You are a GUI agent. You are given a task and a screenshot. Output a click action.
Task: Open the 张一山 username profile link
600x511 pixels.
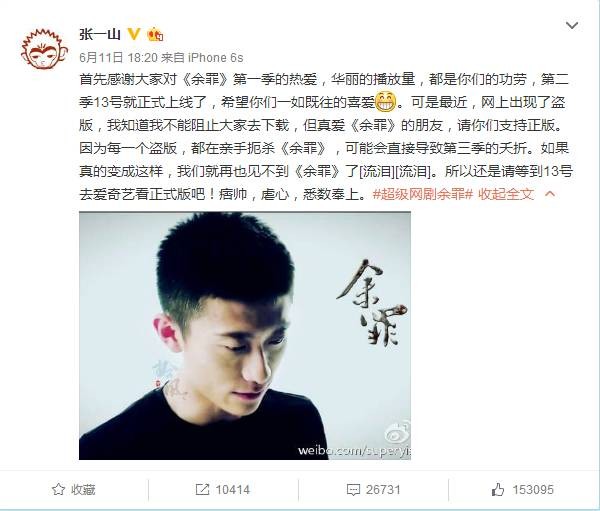click(99, 34)
